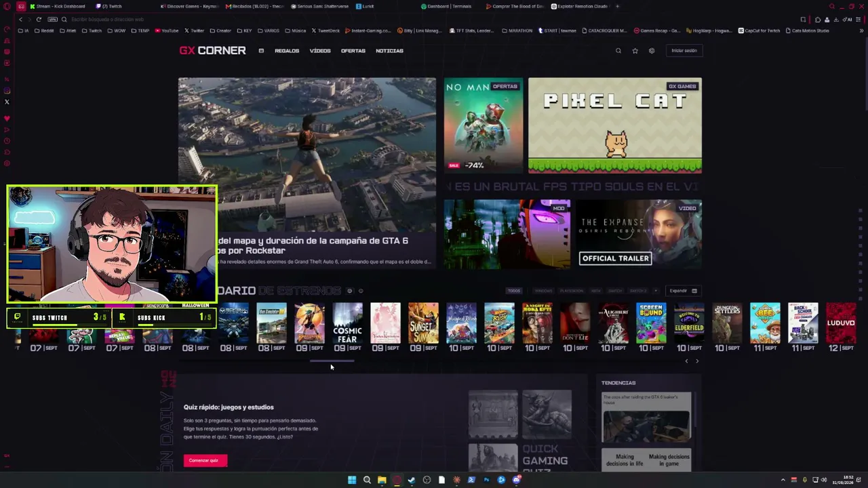Image resolution: width=868 pixels, height=488 pixels.
Task: Click the Iniciar sesión button
Action: click(684, 51)
